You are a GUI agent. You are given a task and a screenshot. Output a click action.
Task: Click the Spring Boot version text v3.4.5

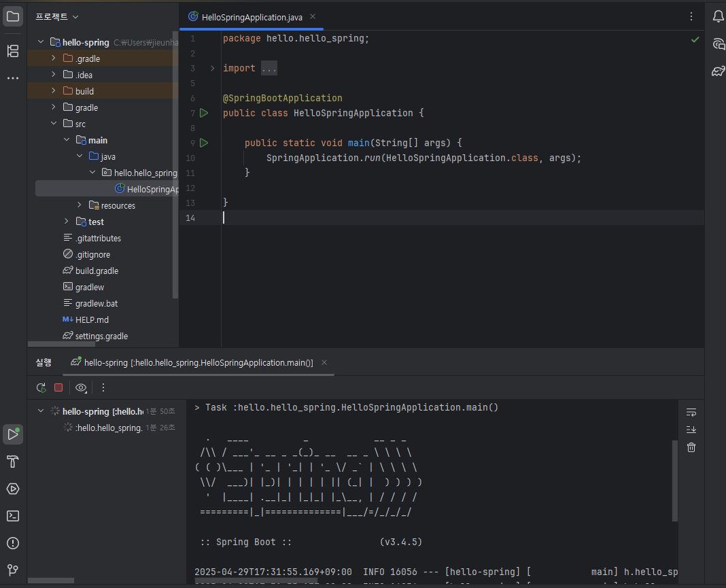pos(401,542)
